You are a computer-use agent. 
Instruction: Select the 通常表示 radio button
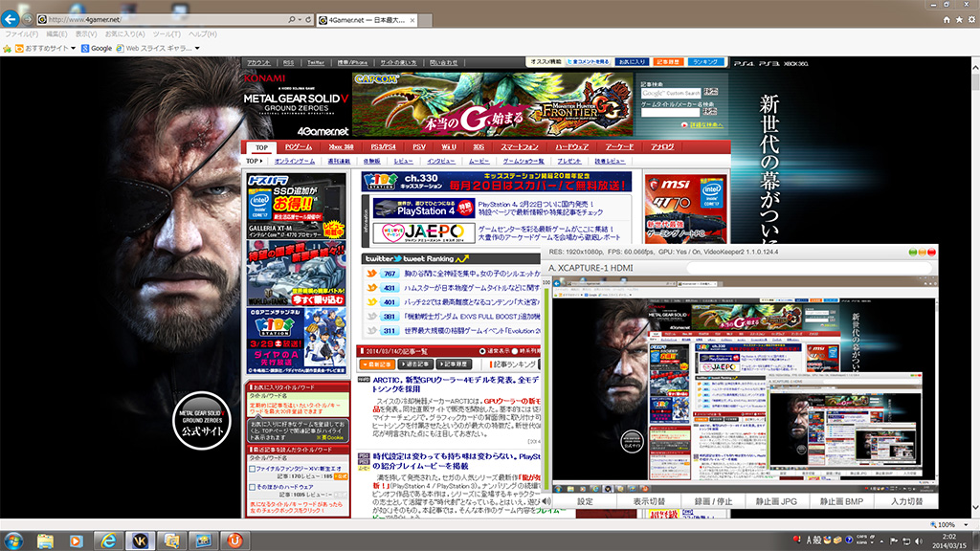click(482, 351)
